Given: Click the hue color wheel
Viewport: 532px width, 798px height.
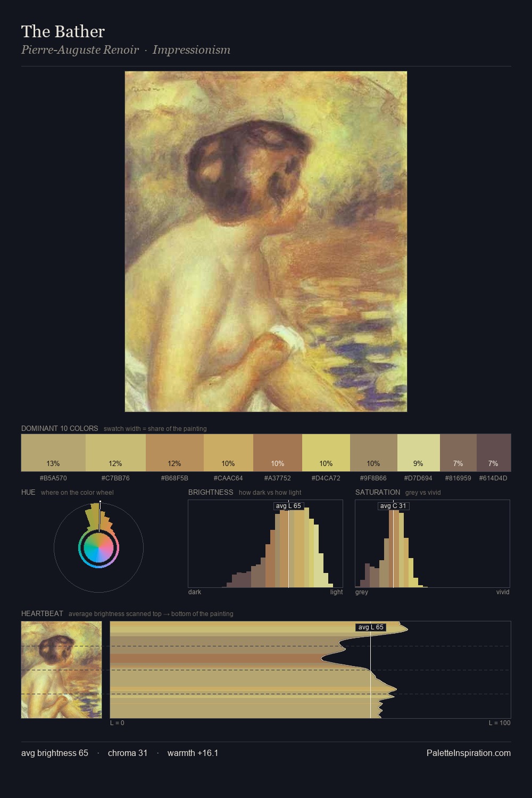Looking at the screenshot, I should click(98, 547).
